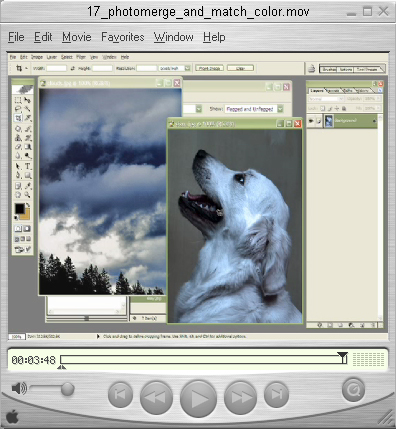The height and width of the screenshot is (429, 396).
Task: Enable Lock position option
Action: click(337, 108)
